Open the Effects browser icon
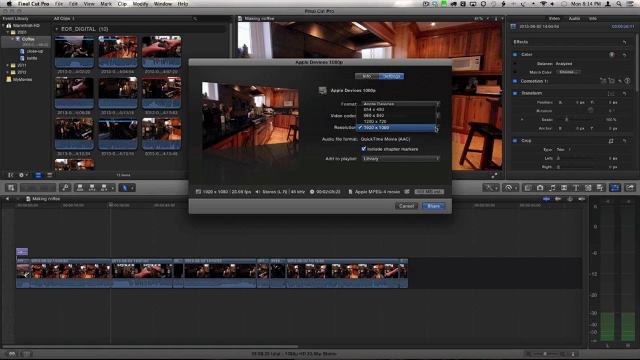The height and width of the screenshot is (360, 640). click(x=528, y=188)
